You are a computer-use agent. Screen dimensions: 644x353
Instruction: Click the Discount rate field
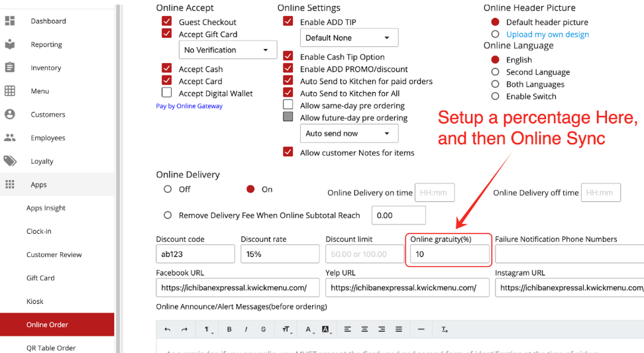pyautogui.click(x=280, y=254)
